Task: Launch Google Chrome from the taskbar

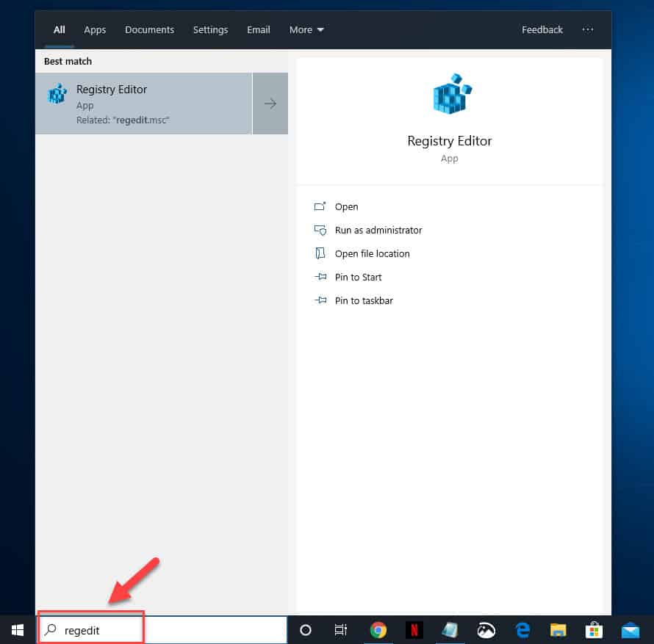Action: tap(378, 630)
